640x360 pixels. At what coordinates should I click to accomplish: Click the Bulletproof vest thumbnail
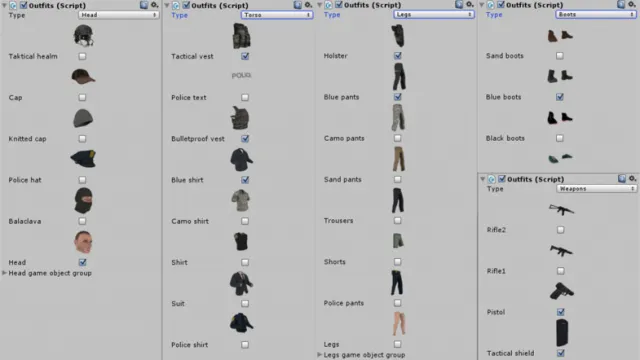(x=240, y=118)
